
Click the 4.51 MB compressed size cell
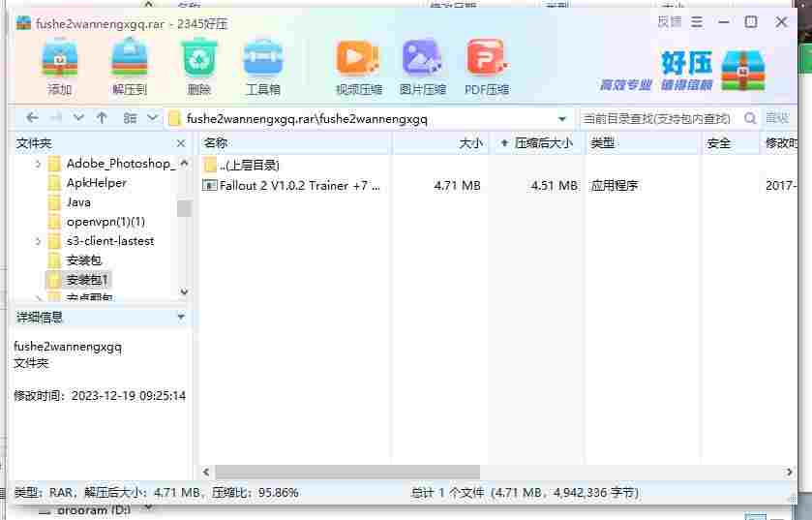coord(555,185)
